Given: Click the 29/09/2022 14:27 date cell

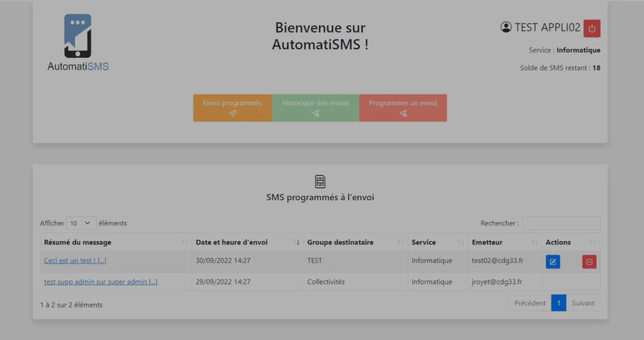Looking at the screenshot, I should tap(223, 282).
